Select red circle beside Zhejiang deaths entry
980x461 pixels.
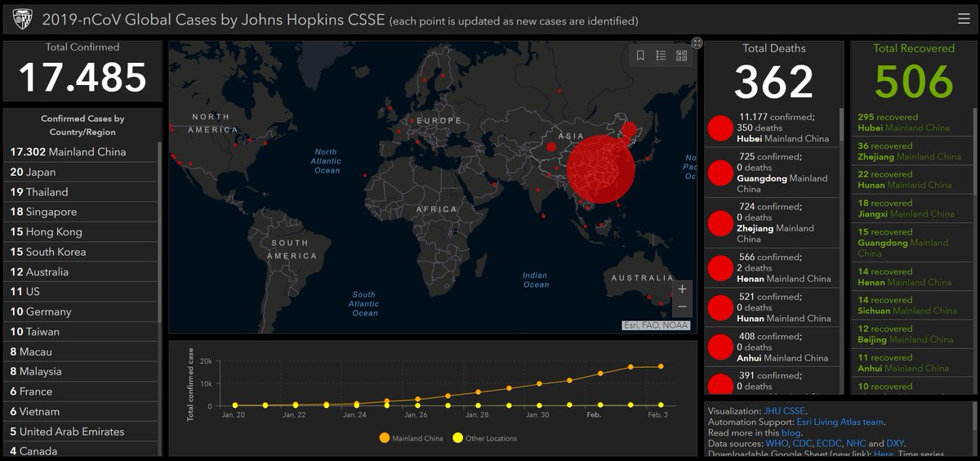click(720, 223)
